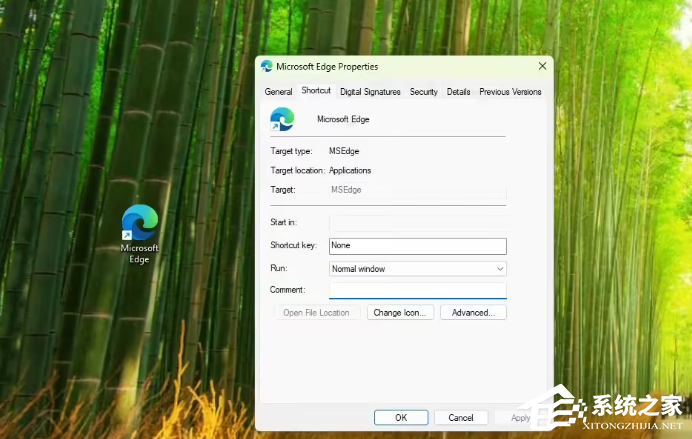This screenshot has height=439, width=692.
Task: Click the Target field showing MSEdge
Action: coord(417,190)
